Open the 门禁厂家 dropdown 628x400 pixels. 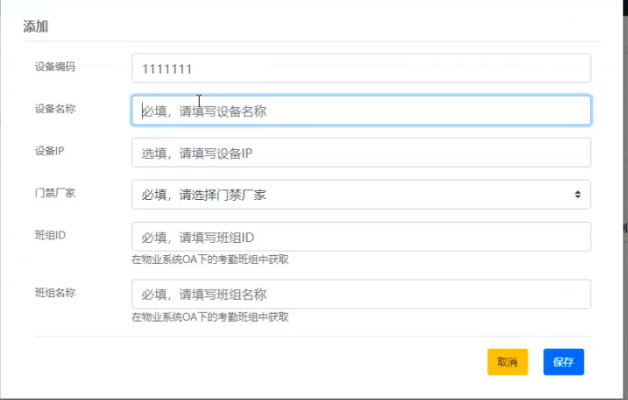(x=361, y=195)
